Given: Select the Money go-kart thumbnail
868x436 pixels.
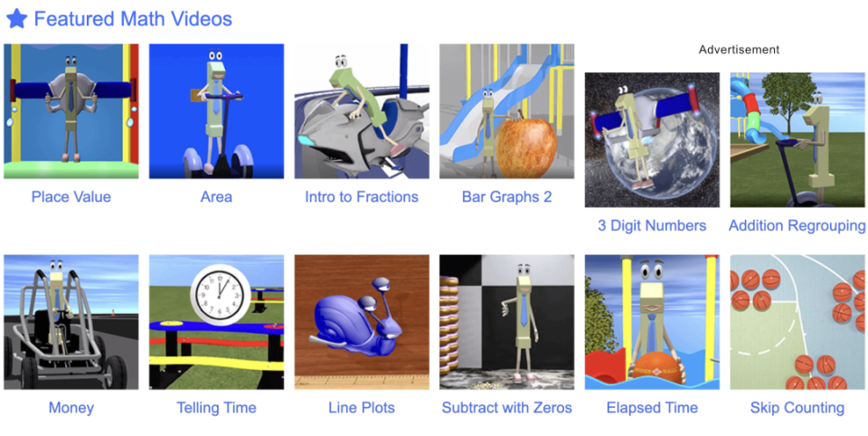Looking at the screenshot, I should (71, 322).
